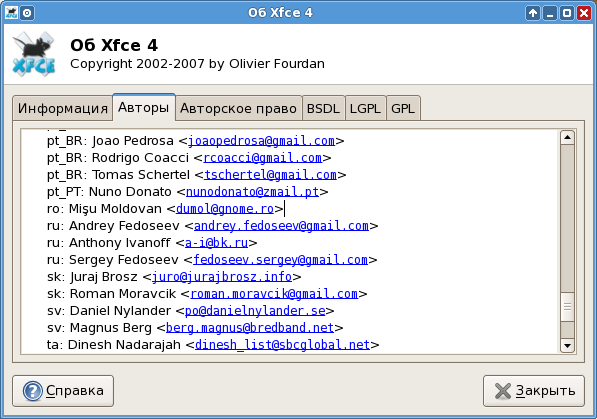
Task: Shade window with the up-arrow icon
Action: (x=533, y=13)
